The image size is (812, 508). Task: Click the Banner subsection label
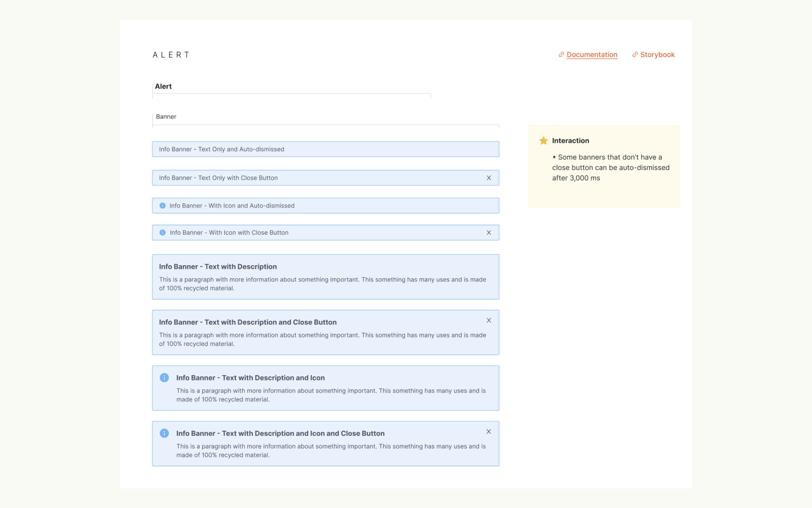pyautogui.click(x=166, y=117)
